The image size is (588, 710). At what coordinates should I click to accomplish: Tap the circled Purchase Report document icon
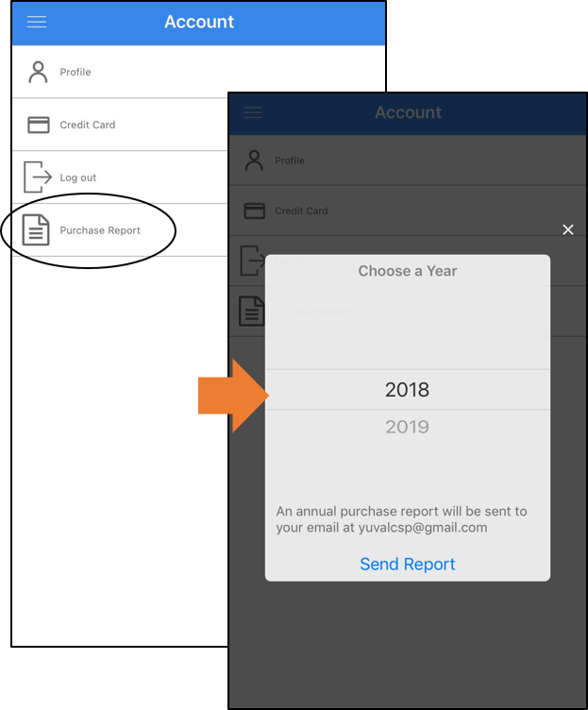coord(36,230)
